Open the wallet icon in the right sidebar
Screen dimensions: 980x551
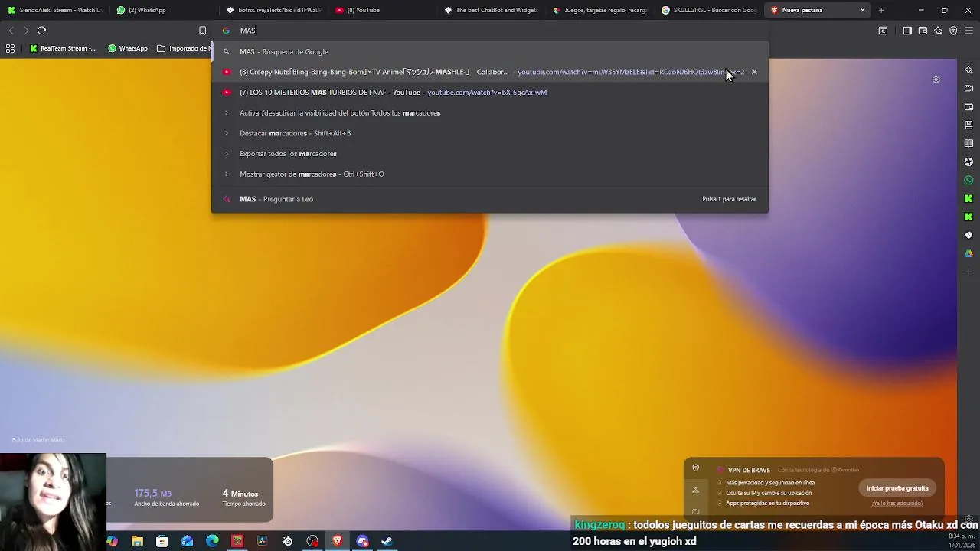tap(969, 107)
